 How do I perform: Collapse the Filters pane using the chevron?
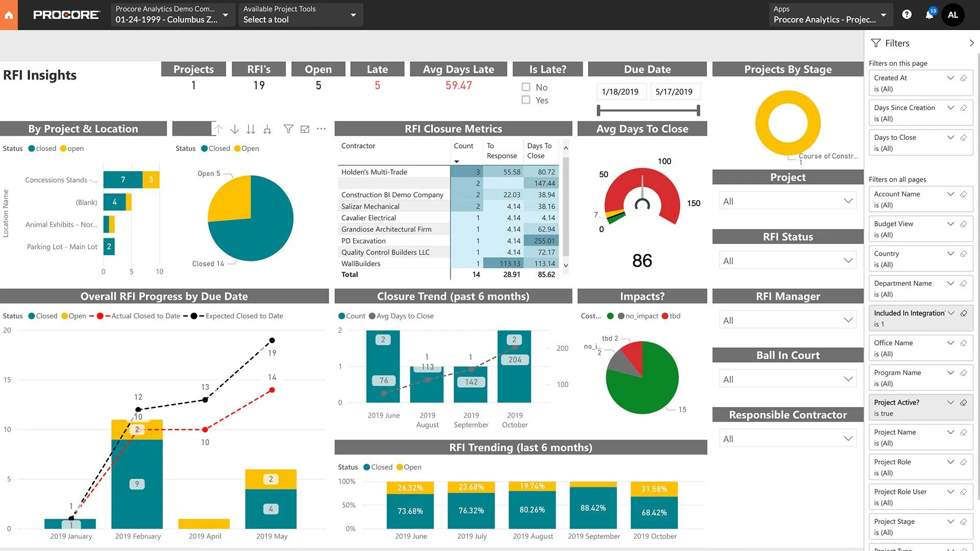coord(972,43)
